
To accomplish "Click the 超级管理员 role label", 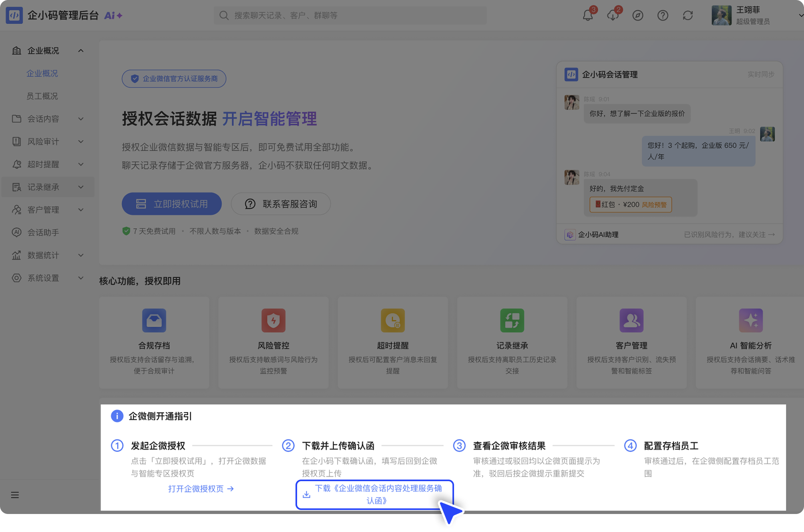I will [753, 22].
